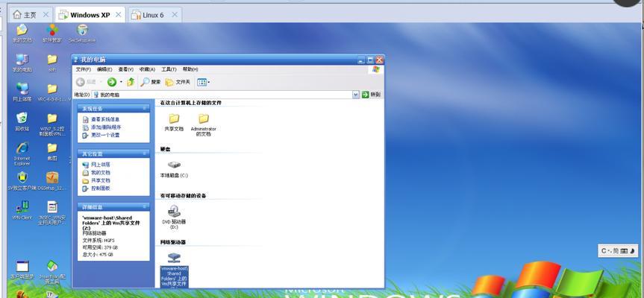Select DVD 驱动器 (D:) drive

tap(174, 218)
